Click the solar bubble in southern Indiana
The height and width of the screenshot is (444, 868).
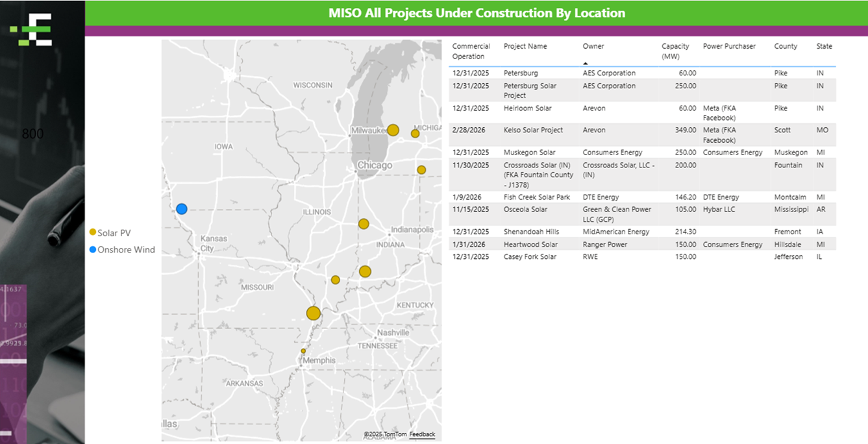pos(365,271)
